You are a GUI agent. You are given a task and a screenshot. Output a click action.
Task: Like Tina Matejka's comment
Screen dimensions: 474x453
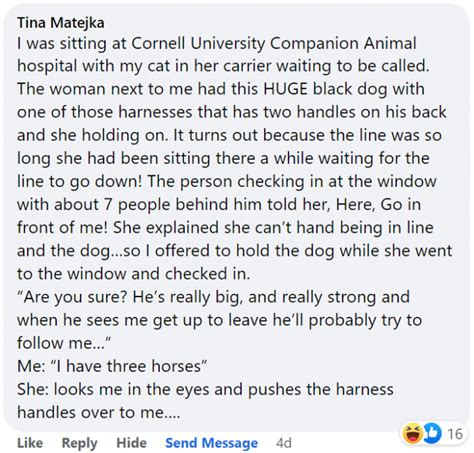pyautogui.click(x=30, y=443)
